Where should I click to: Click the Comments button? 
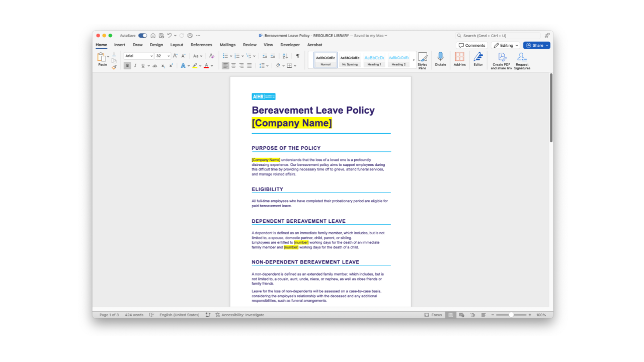click(472, 45)
